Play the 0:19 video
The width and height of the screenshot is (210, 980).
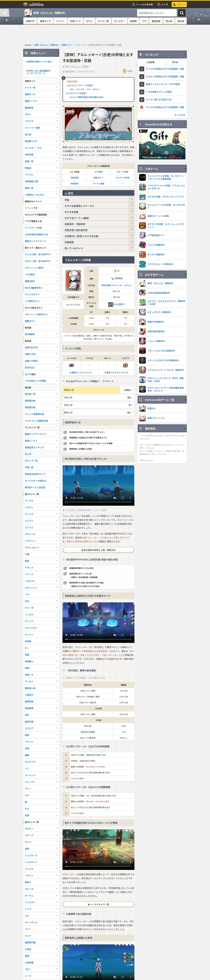pos(67,498)
